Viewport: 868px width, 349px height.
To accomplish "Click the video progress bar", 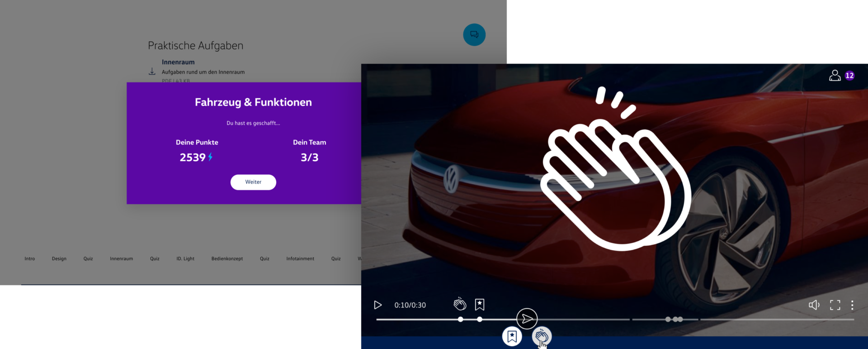I will coord(615,320).
